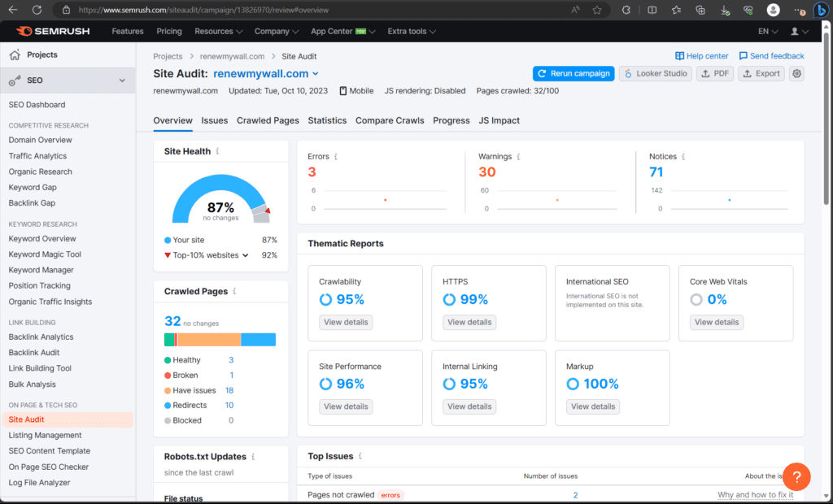Open browser favorites list icon
The image size is (833, 504).
(x=676, y=10)
